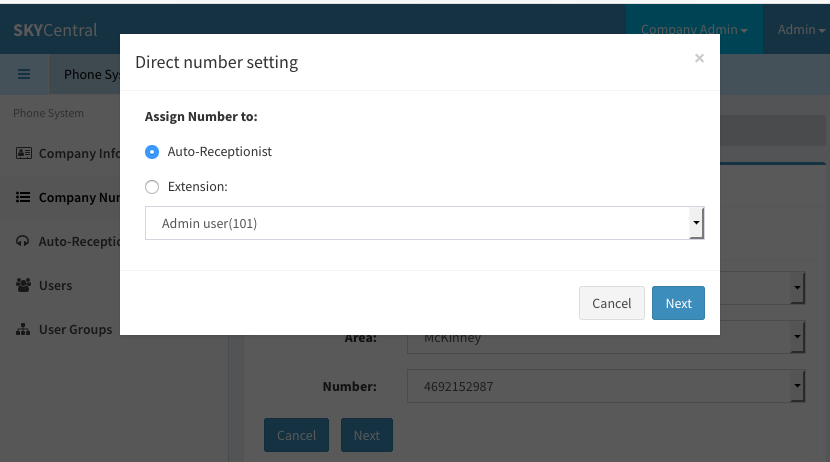830x462 pixels.
Task: Click the Auto-Receptionist headset icon
Action: 23,241
